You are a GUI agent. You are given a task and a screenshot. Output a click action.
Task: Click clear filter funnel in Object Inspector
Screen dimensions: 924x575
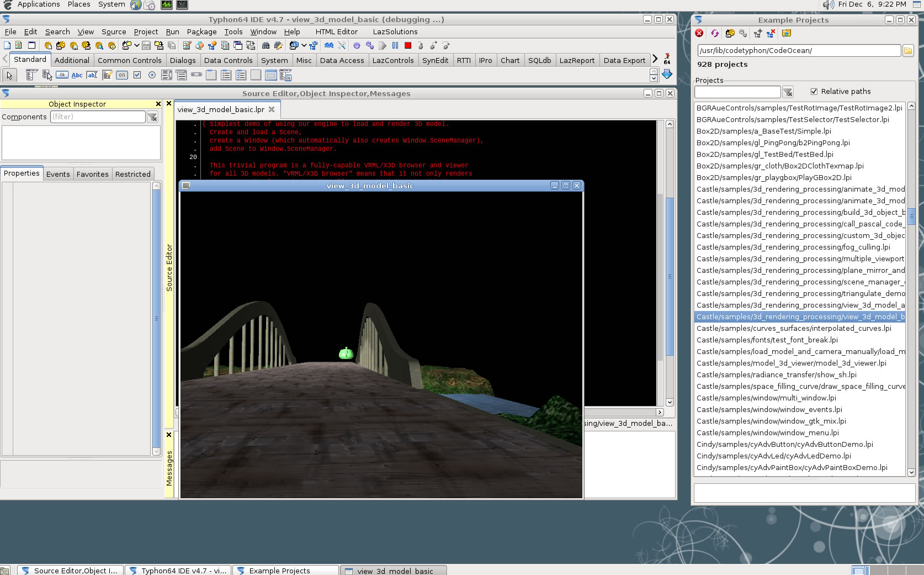pyautogui.click(x=153, y=117)
